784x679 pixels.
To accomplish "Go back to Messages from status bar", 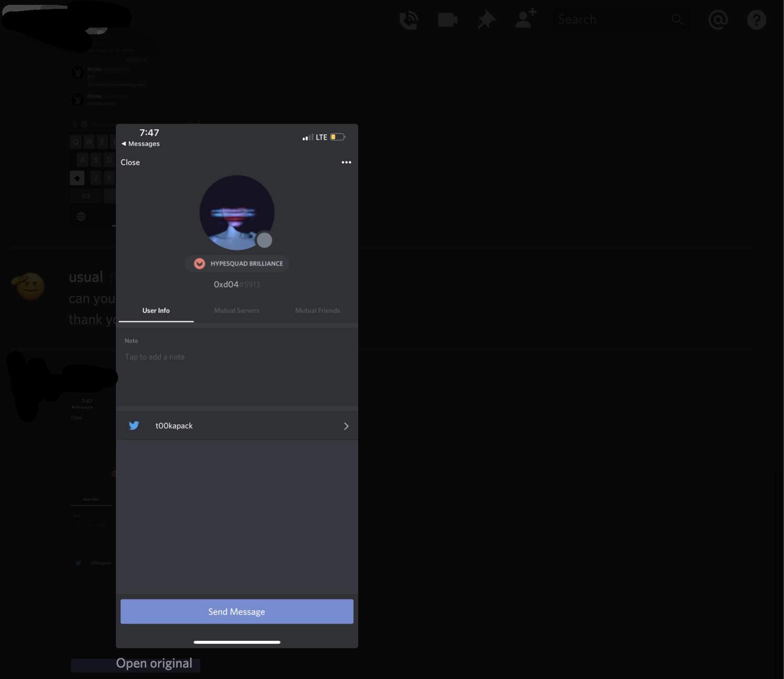I will coord(140,144).
